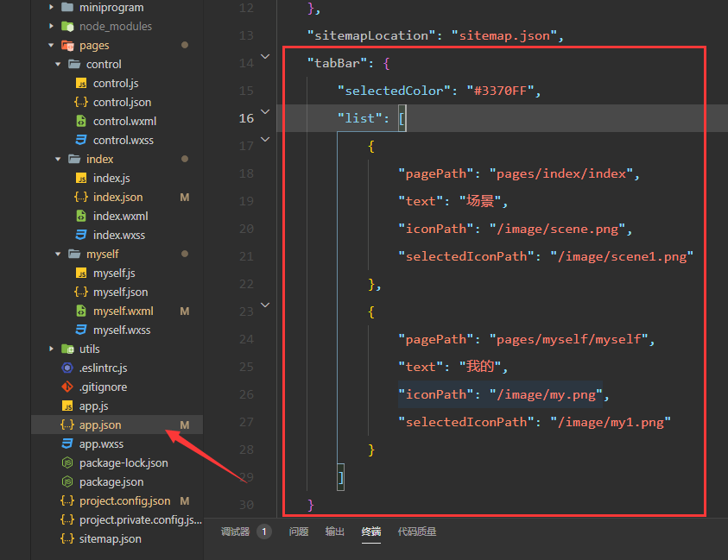
Task: Select sitemap.json in the file tree
Action: pyautogui.click(x=110, y=539)
